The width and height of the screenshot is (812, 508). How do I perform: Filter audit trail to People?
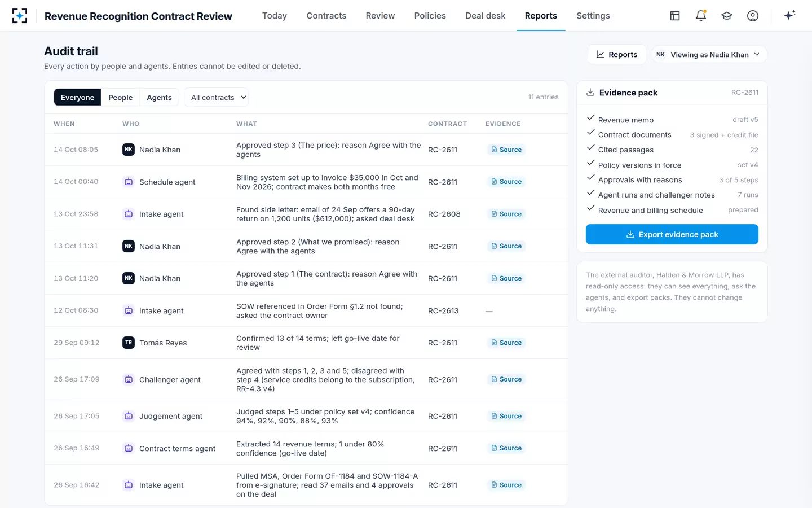pyautogui.click(x=121, y=97)
